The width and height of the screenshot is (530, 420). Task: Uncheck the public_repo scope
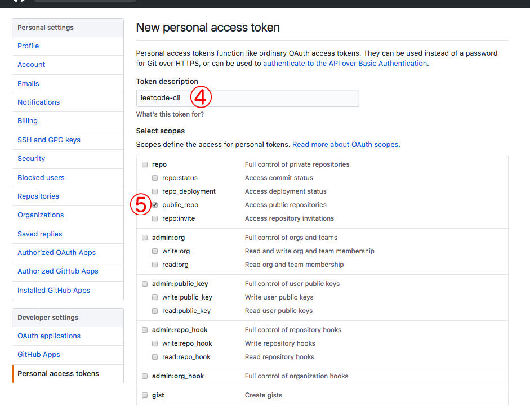155,205
